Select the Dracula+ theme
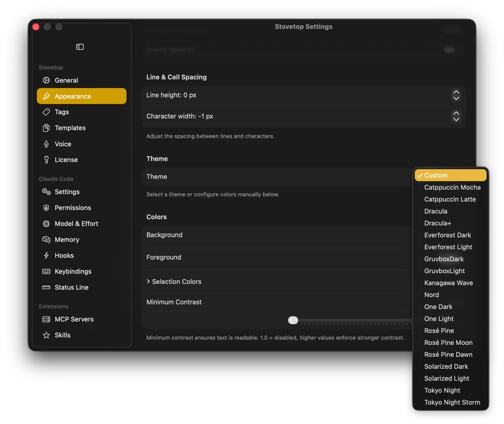504x424 pixels. tap(450, 223)
